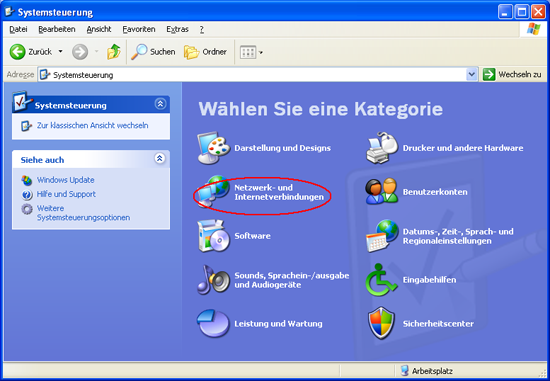The height and width of the screenshot is (381, 550).
Task: Select the Eingabehilfen label
Action: (x=430, y=280)
